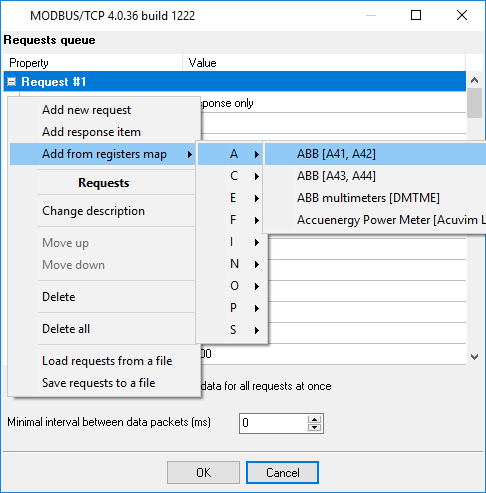Click the minimal interval input field
The image size is (486, 493).
273,423
